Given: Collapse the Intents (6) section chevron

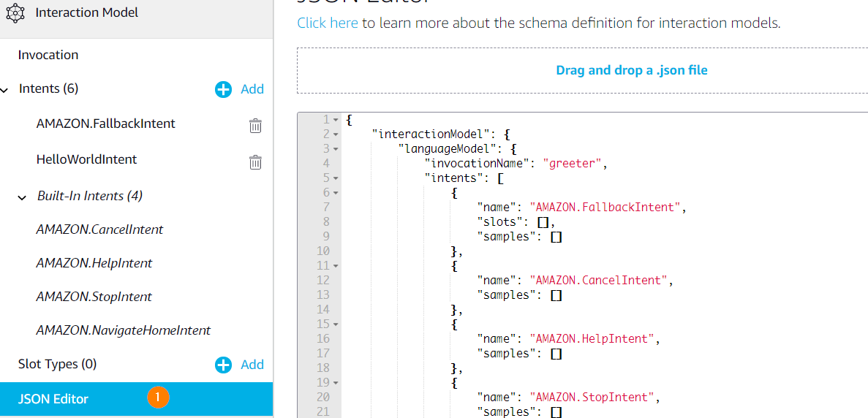Looking at the screenshot, I should pos(5,90).
